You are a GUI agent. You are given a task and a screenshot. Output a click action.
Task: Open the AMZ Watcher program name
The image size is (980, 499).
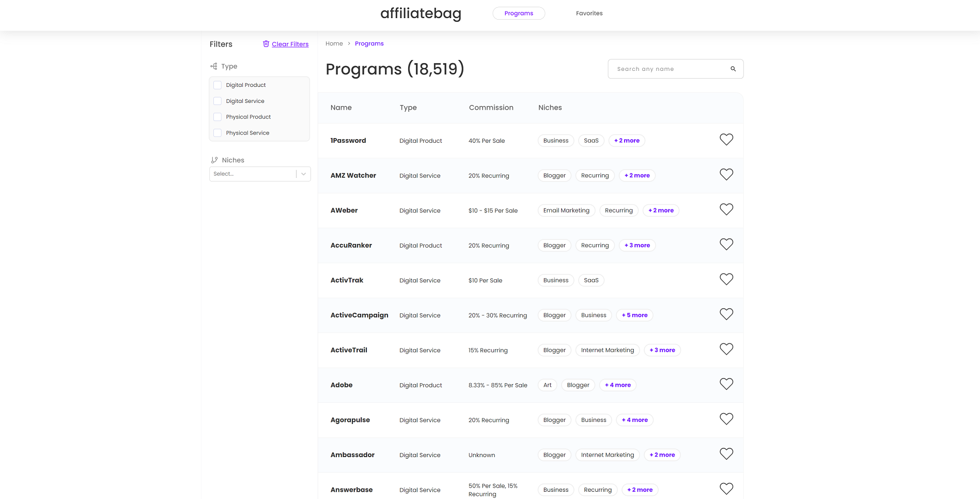[x=353, y=176]
